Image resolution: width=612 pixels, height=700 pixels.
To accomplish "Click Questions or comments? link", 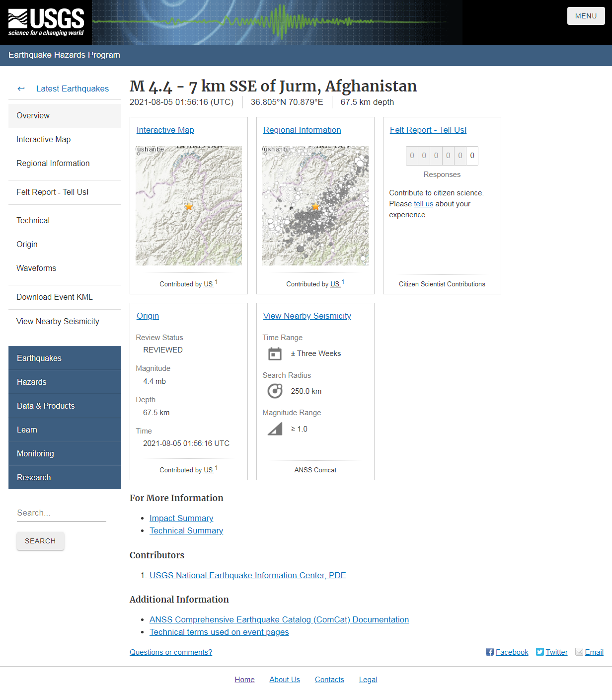I will tap(171, 652).
